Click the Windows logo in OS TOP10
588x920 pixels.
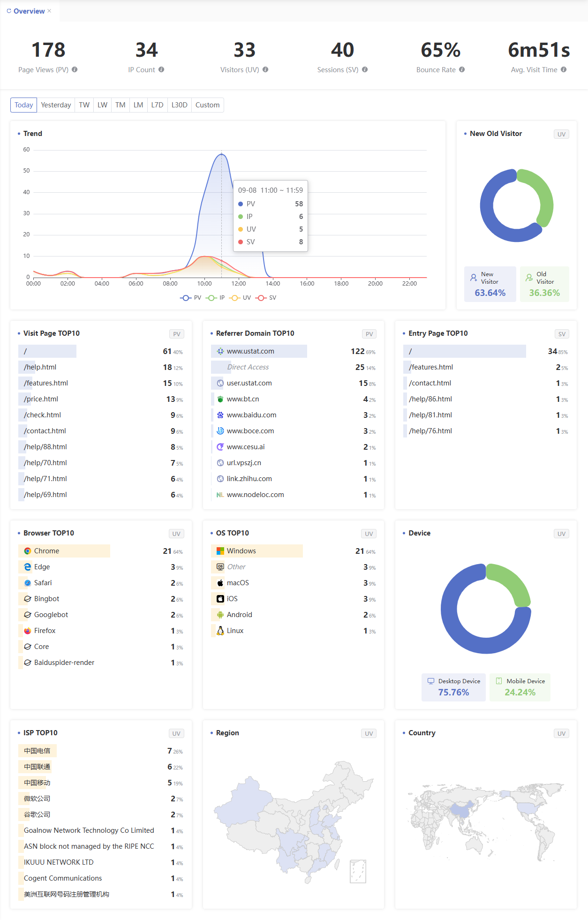coord(220,551)
